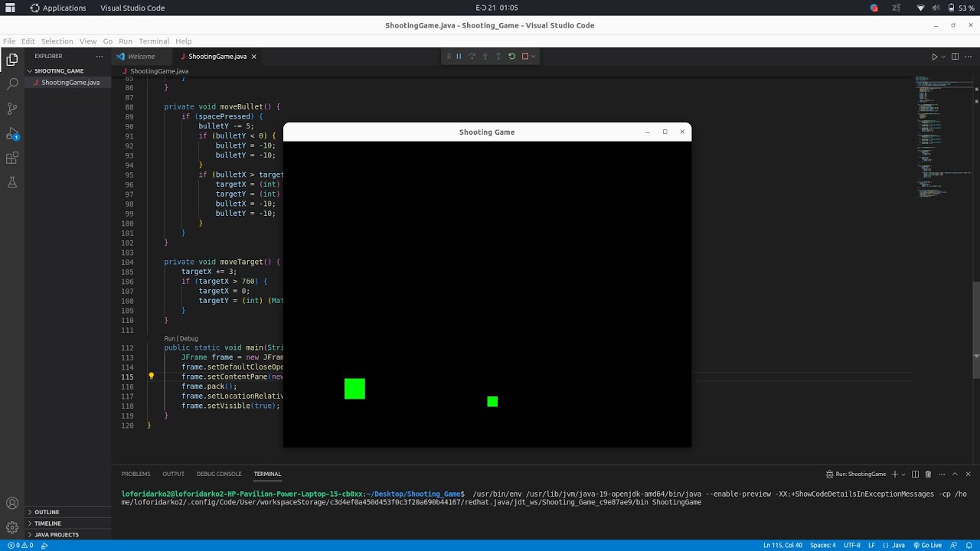Select the ShootingGame.java editor tab
The image size is (980, 551).
tap(217, 57)
